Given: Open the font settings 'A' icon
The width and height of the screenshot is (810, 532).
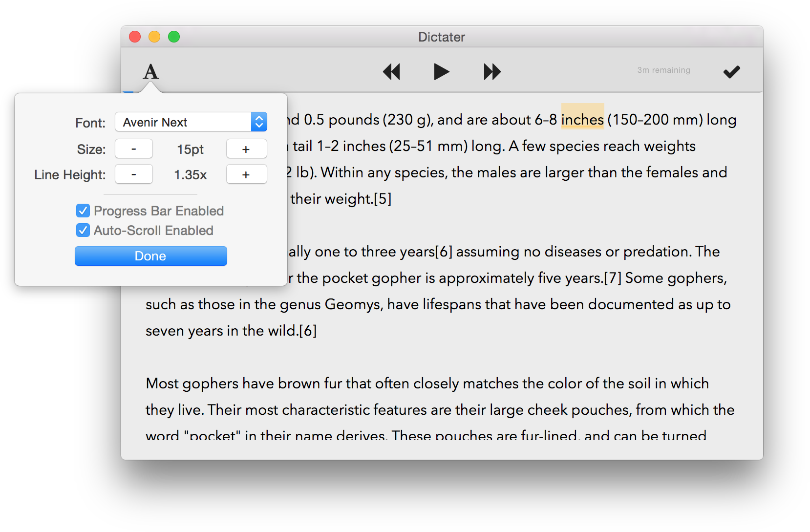Looking at the screenshot, I should coord(151,72).
